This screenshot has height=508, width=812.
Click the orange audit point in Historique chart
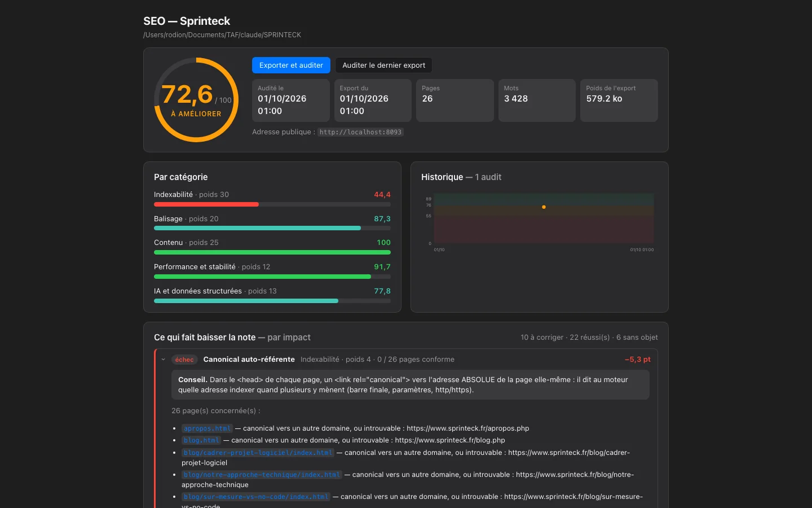point(544,207)
